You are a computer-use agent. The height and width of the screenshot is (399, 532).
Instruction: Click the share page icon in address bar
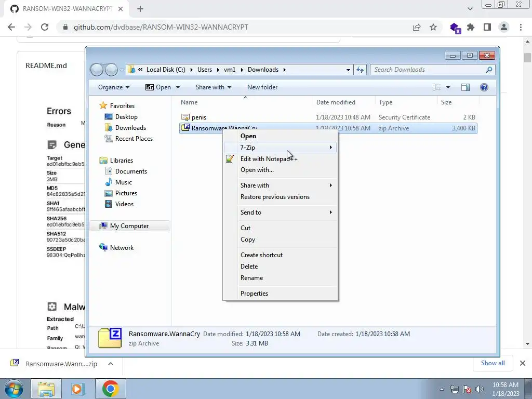[417, 27]
